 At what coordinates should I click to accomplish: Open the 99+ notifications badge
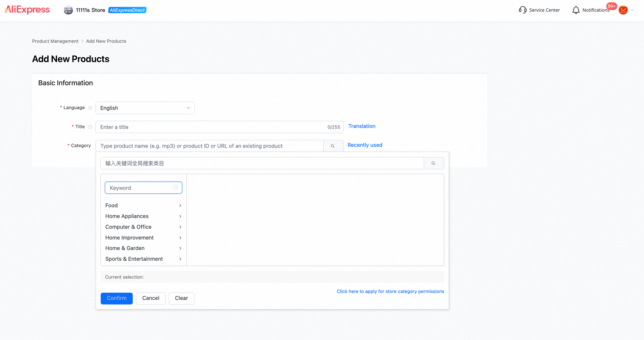[x=611, y=6]
